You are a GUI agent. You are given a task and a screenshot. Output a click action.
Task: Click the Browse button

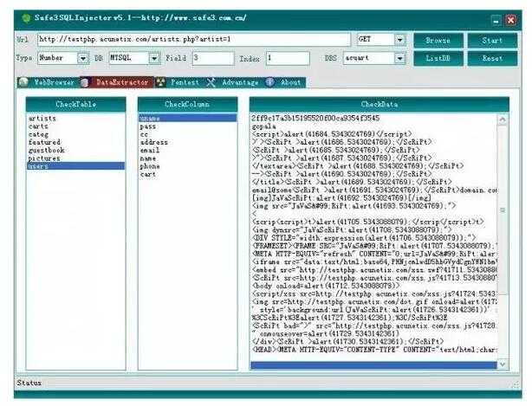click(x=438, y=41)
